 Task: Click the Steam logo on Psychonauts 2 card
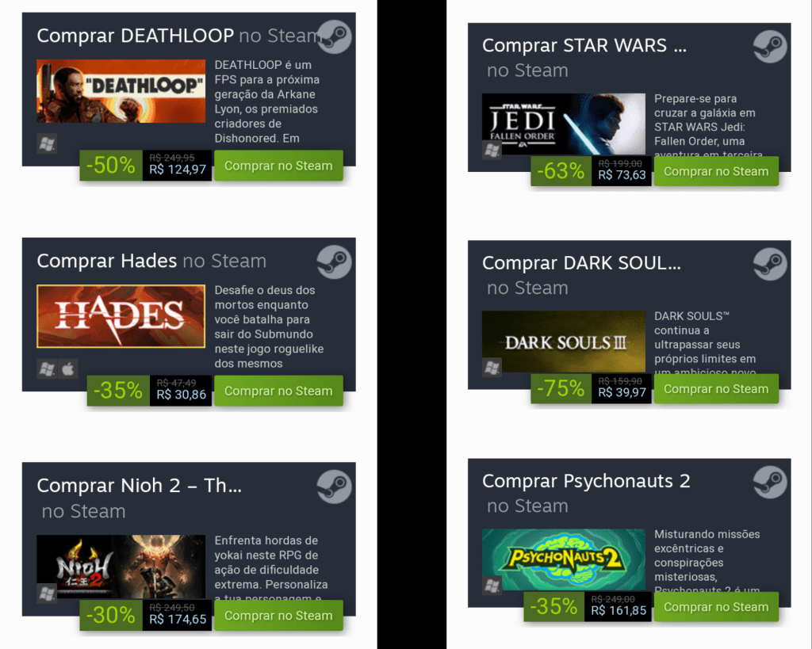[x=770, y=483]
